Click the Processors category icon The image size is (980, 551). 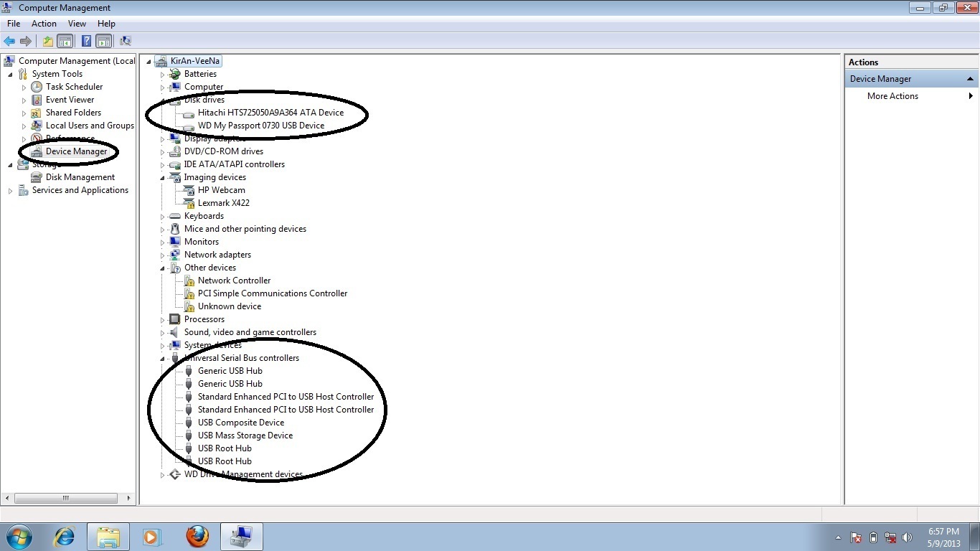pyautogui.click(x=174, y=319)
